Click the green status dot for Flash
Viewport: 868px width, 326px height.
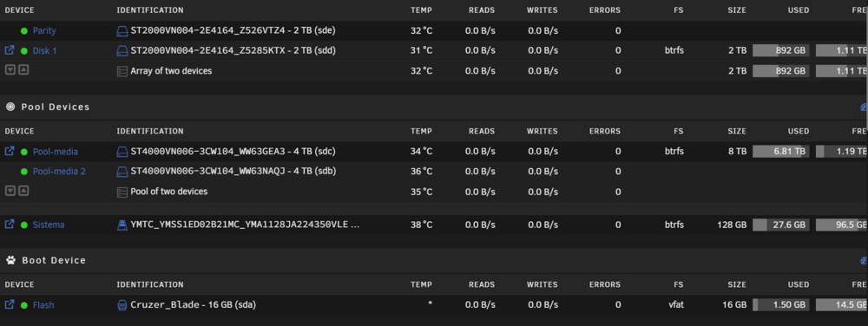(23, 305)
